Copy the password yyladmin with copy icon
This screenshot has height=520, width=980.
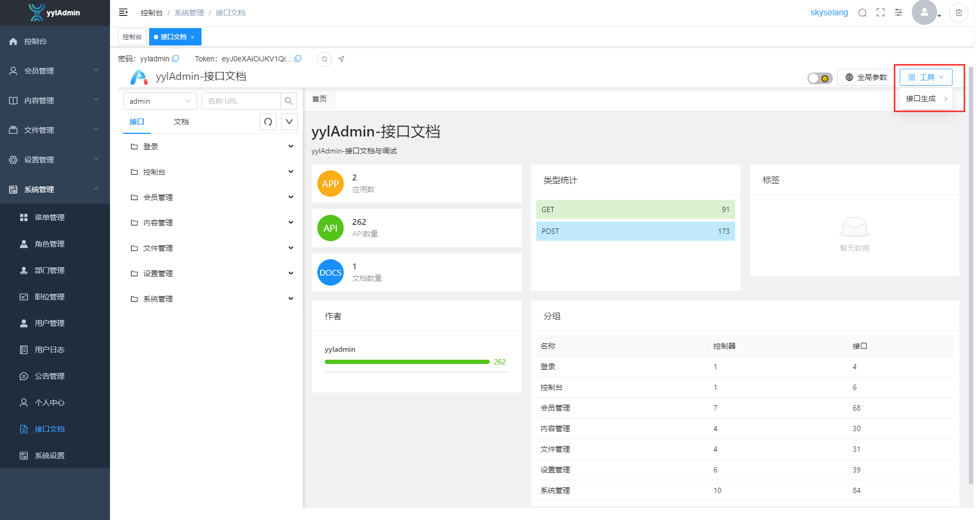[176, 59]
